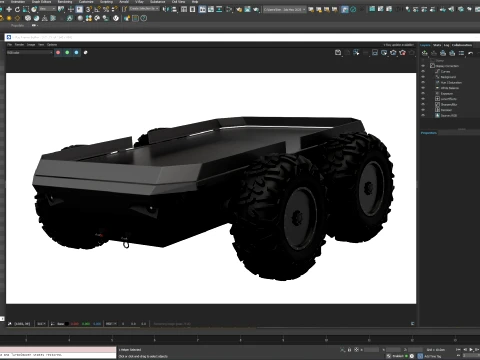The image size is (480, 360).
Task: Select the Rotate tool in main toolbar
Action: click(x=17, y=9)
